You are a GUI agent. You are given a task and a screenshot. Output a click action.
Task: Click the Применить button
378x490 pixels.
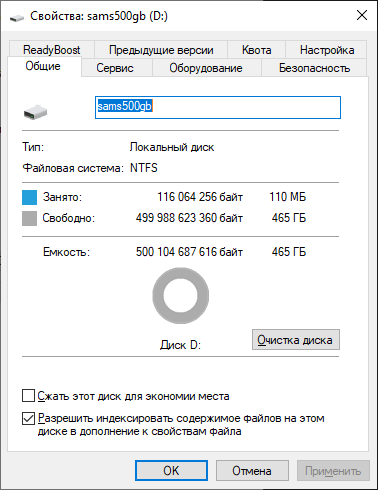pyautogui.click(x=333, y=471)
